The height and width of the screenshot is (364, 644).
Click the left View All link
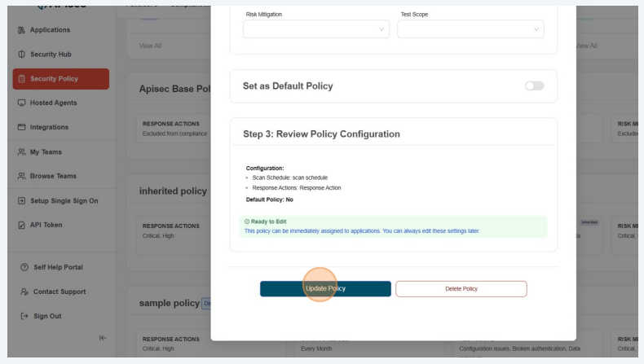[x=150, y=46]
